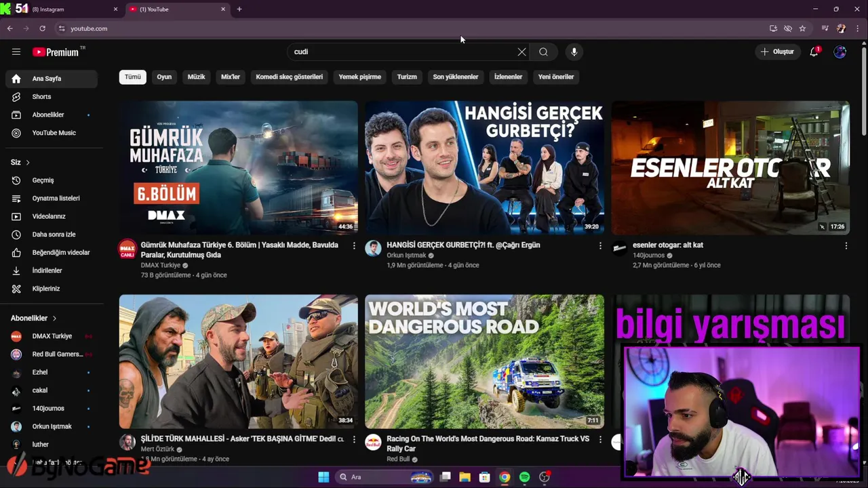Open Spotify from taskbar

[524, 477]
